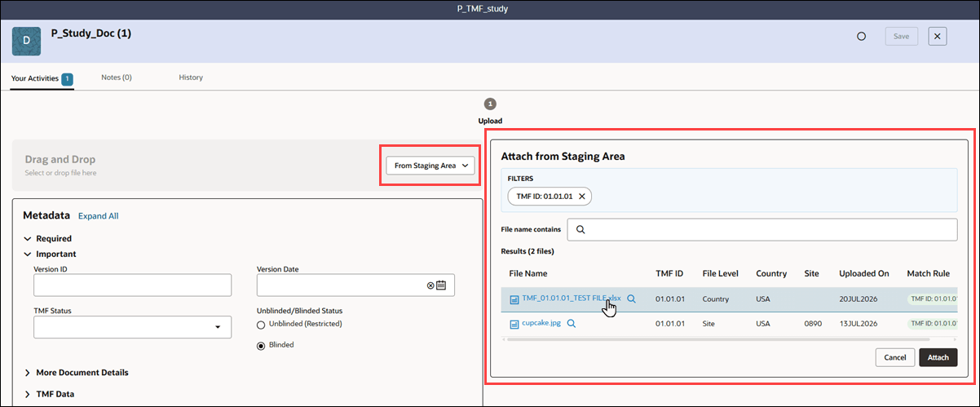Click the circle status icon beside Save

click(861, 37)
